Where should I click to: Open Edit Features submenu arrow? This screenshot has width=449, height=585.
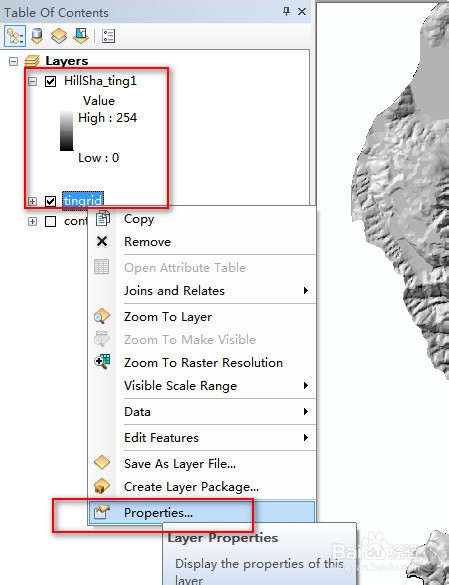coord(306,437)
